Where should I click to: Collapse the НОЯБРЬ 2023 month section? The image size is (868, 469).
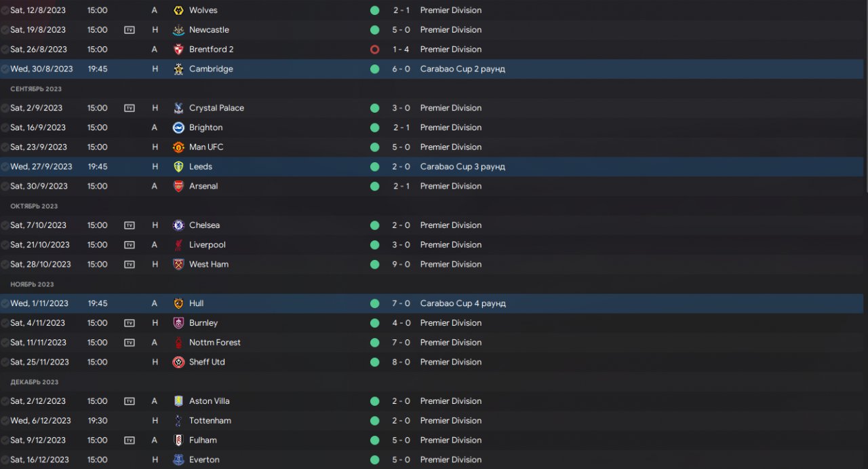click(x=32, y=284)
